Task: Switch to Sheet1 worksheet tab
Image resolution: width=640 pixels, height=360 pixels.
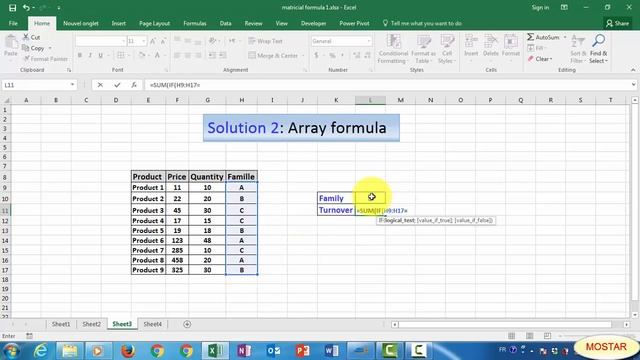Action: coord(61,324)
